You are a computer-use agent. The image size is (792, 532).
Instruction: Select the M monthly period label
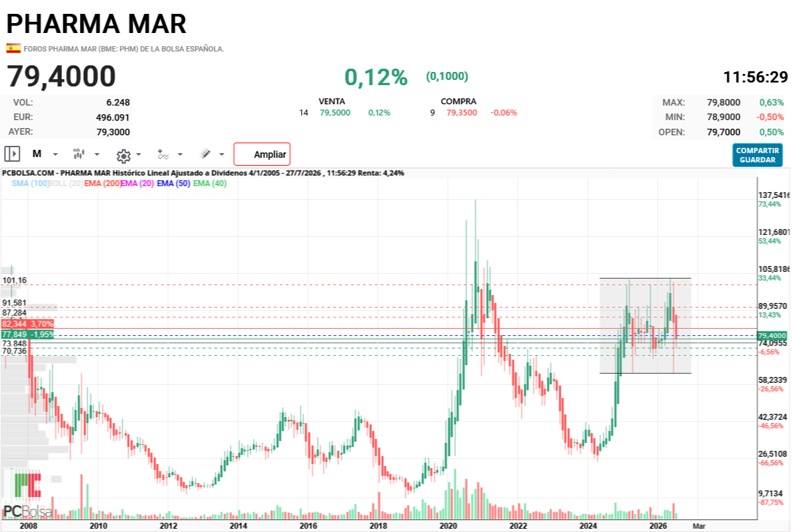click(x=37, y=154)
